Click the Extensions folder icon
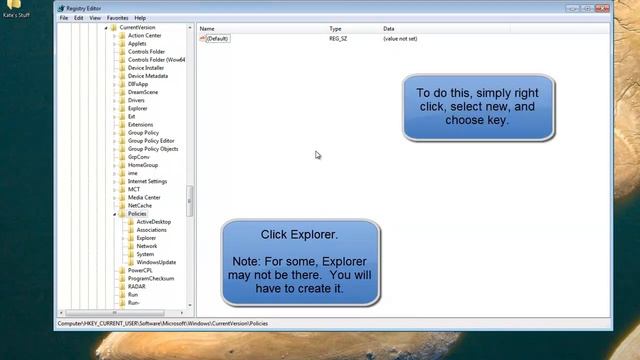The width and height of the screenshot is (640, 360). point(122,124)
